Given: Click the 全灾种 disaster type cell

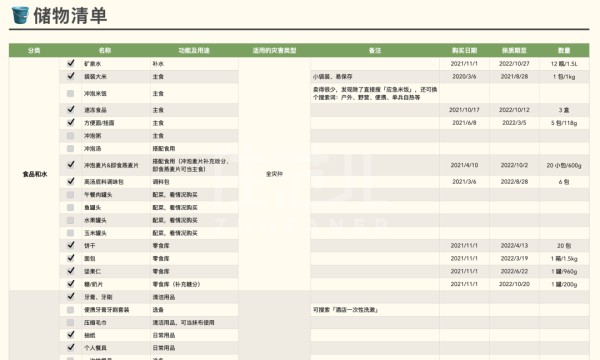Looking at the screenshot, I should pyautogui.click(x=274, y=174).
